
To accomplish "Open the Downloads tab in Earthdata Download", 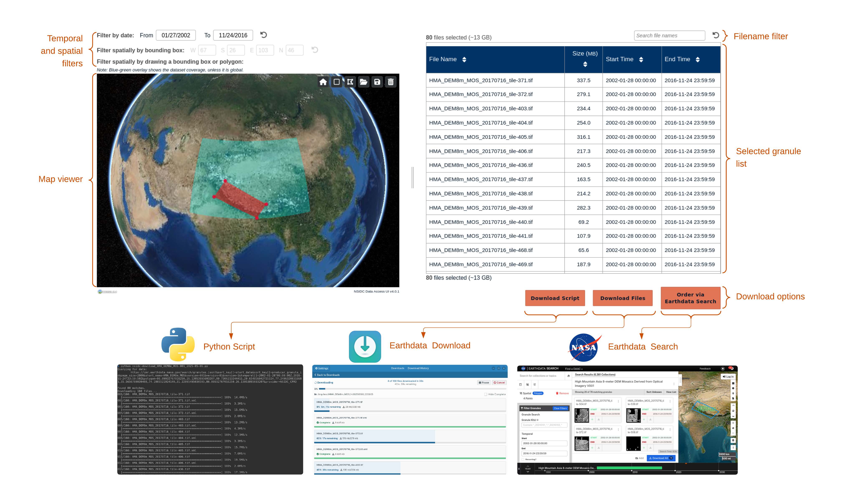I will click(398, 368).
